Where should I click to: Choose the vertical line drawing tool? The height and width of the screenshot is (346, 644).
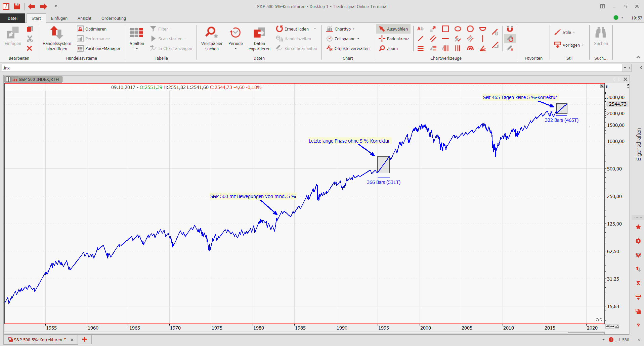[x=483, y=39]
